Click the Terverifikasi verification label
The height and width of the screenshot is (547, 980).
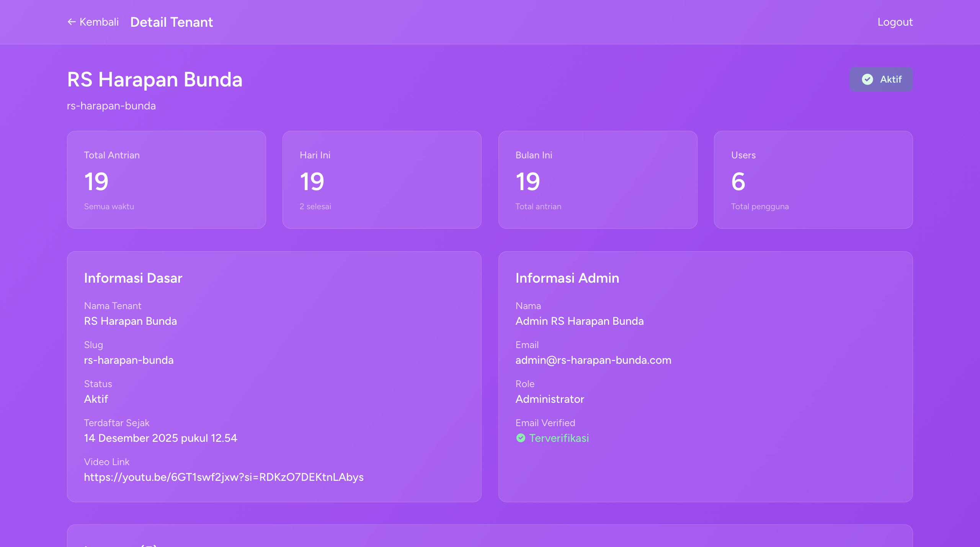tap(559, 438)
